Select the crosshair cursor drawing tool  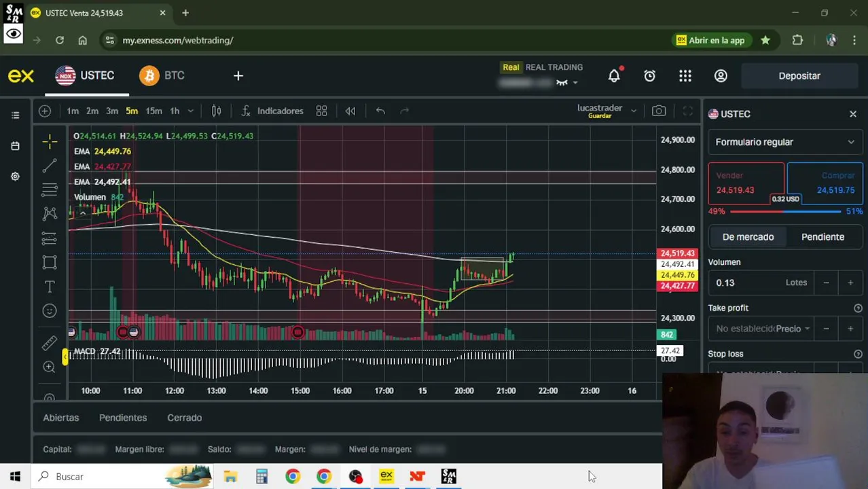coord(50,141)
